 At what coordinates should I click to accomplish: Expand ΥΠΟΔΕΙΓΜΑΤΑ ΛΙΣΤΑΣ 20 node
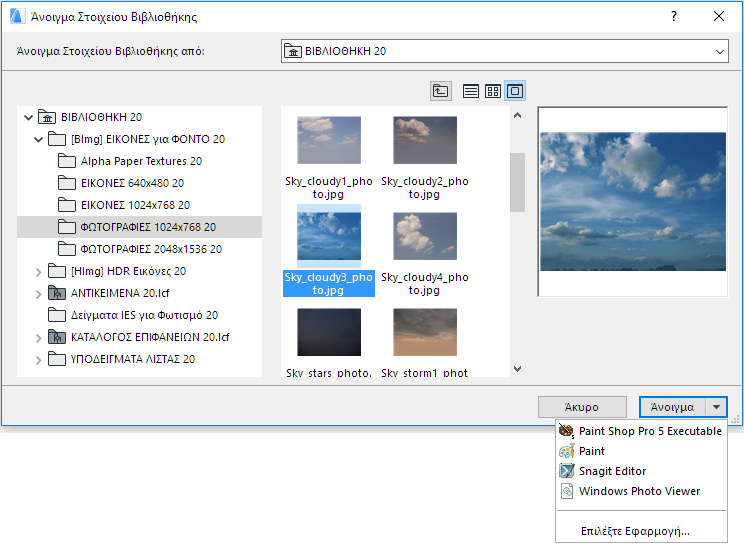pos(38,360)
